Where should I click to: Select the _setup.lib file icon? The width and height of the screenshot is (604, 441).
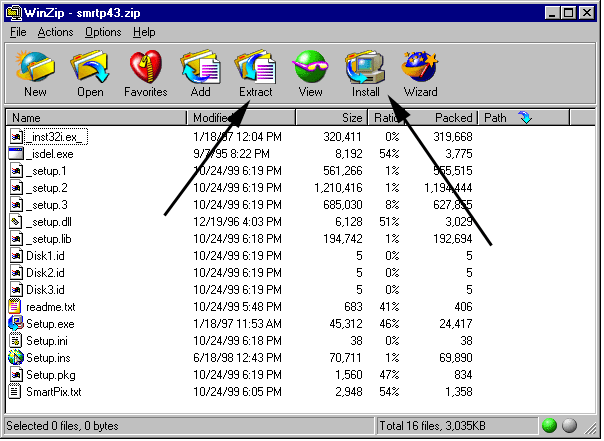pos(16,239)
